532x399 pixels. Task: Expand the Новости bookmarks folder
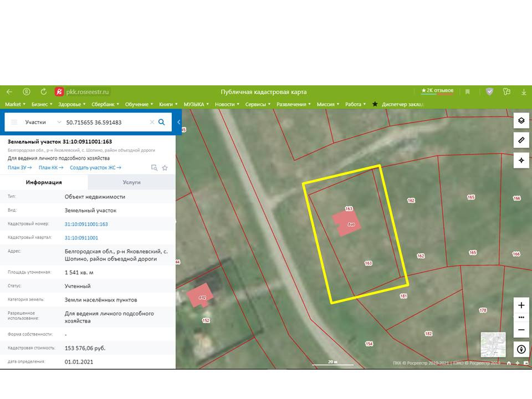pos(227,104)
